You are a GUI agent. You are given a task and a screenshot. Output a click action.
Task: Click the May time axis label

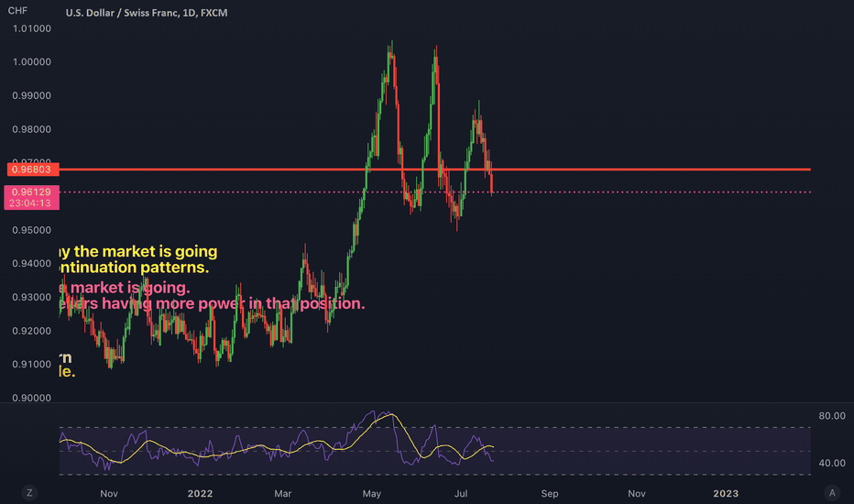tap(371, 494)
